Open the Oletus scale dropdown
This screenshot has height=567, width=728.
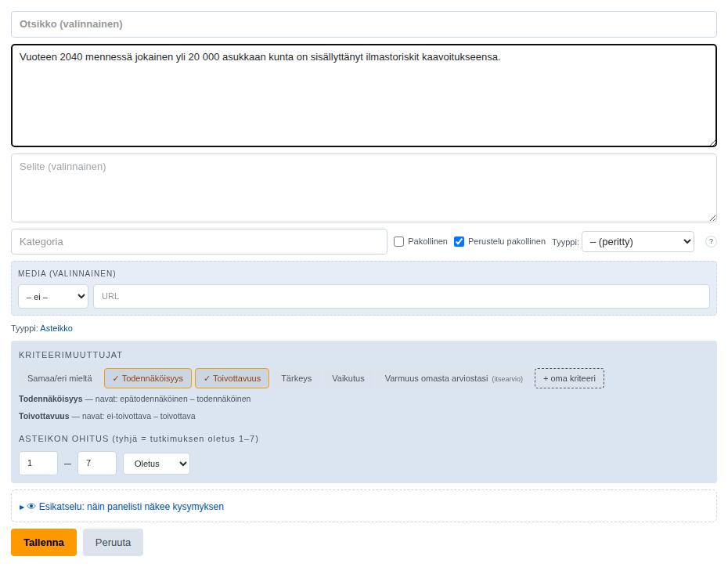coord(157,464)
